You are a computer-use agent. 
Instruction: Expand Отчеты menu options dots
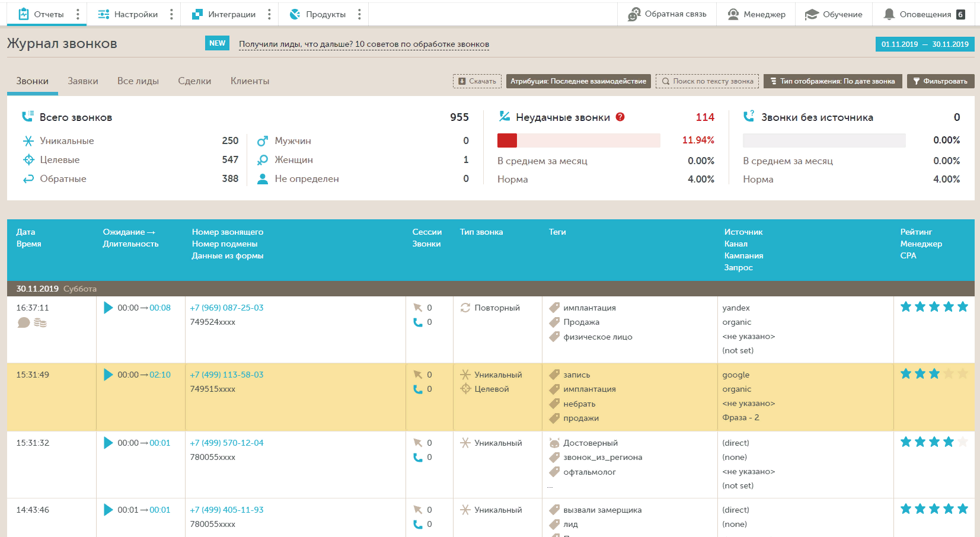78,14
